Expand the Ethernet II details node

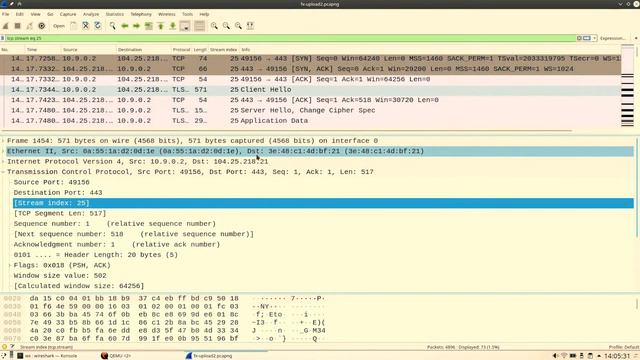coord(3,151)
